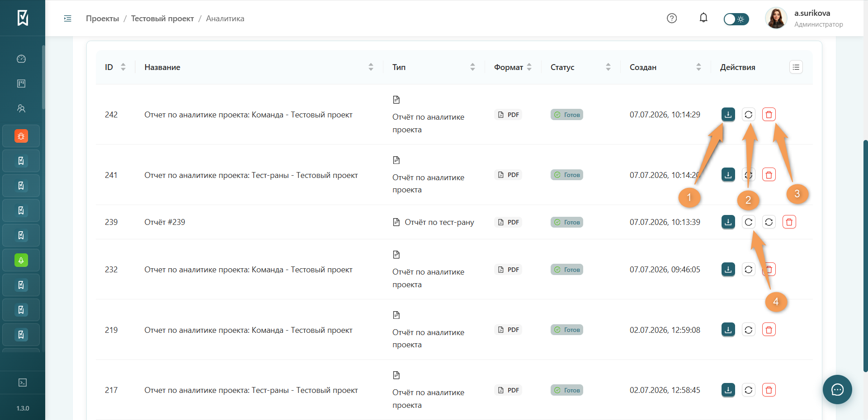Open dashboard gauge icon in sidebar
The width and height of the screenshot is (868, 420).
[x=21, y=59]
